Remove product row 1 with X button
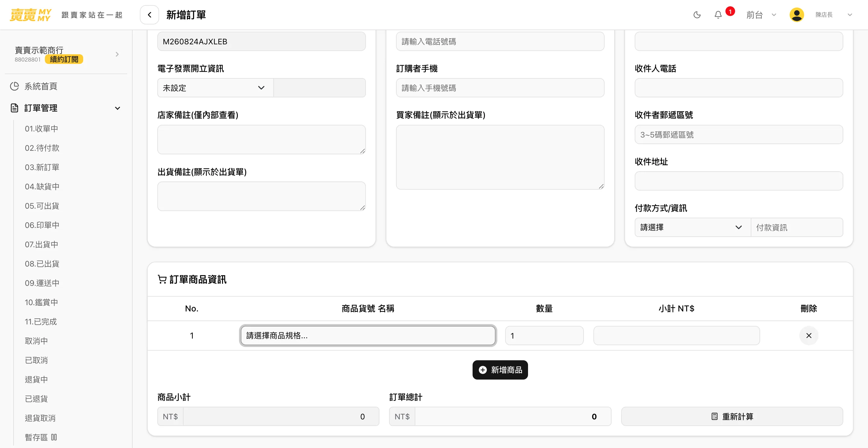 [x=809, y=336]
